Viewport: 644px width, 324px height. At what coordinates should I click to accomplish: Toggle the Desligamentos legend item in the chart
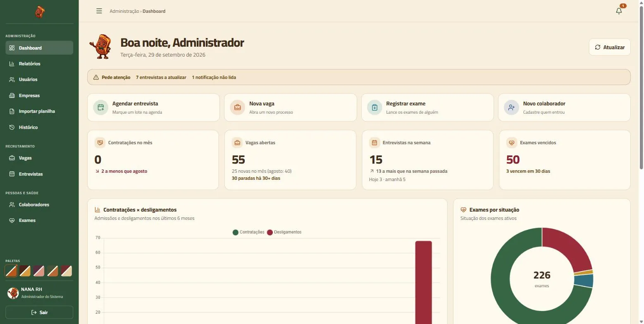coord(284,232)
